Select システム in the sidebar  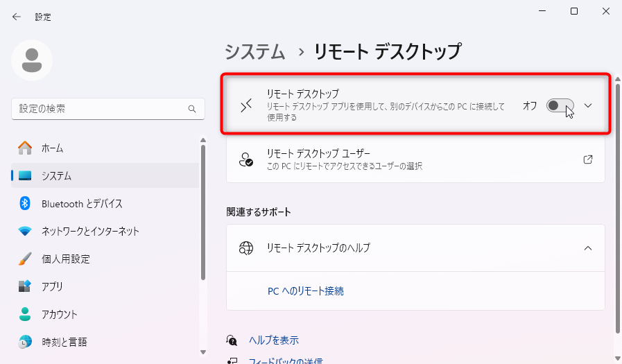click(105, 175)
